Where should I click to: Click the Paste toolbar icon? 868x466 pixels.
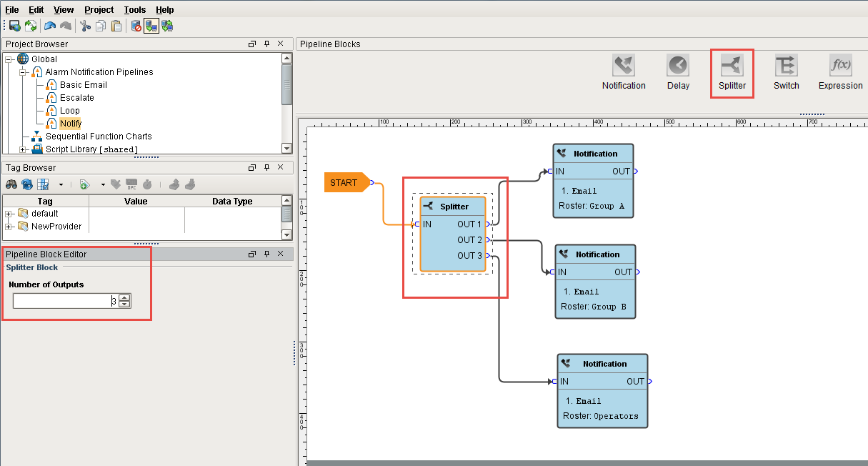[116, 26]
